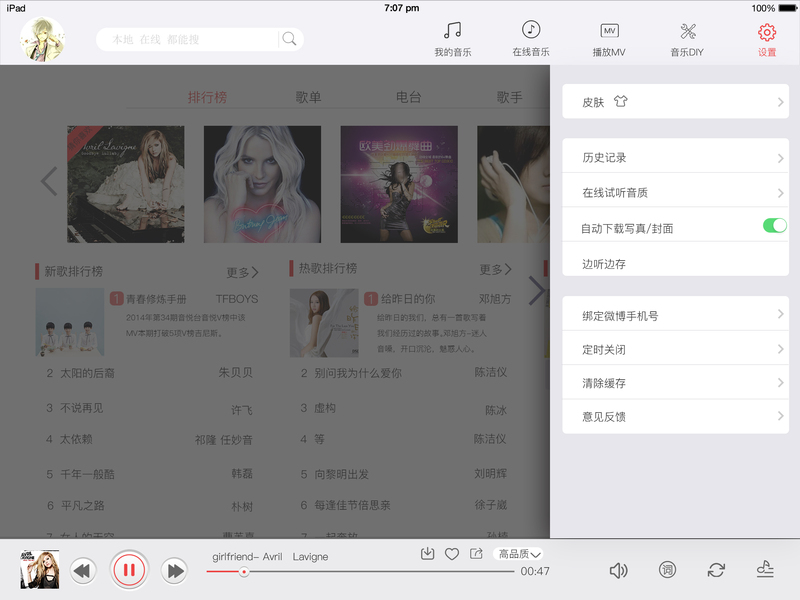Image resolution: width=800 pixels, height=600 pixels.
Task: Skip to next track
Action: (174, 570)
